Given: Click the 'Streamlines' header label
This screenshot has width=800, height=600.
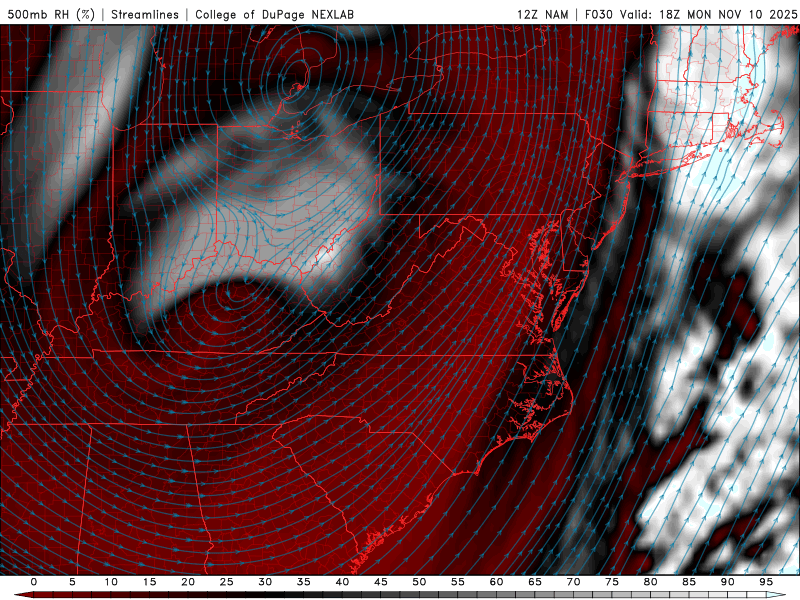Looking at the screenshot, I should (145, 14).
